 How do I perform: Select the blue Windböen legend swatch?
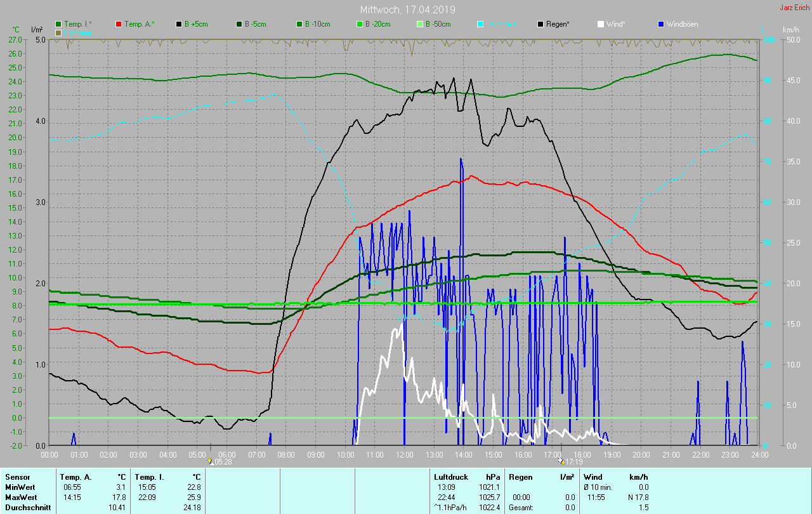(x=661, y=24)
